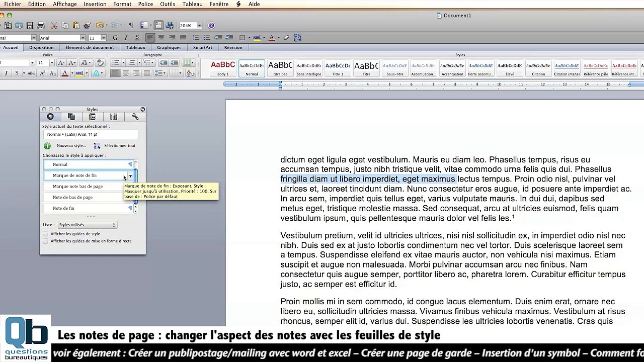Open the Insertion menu

pos(95,4)
